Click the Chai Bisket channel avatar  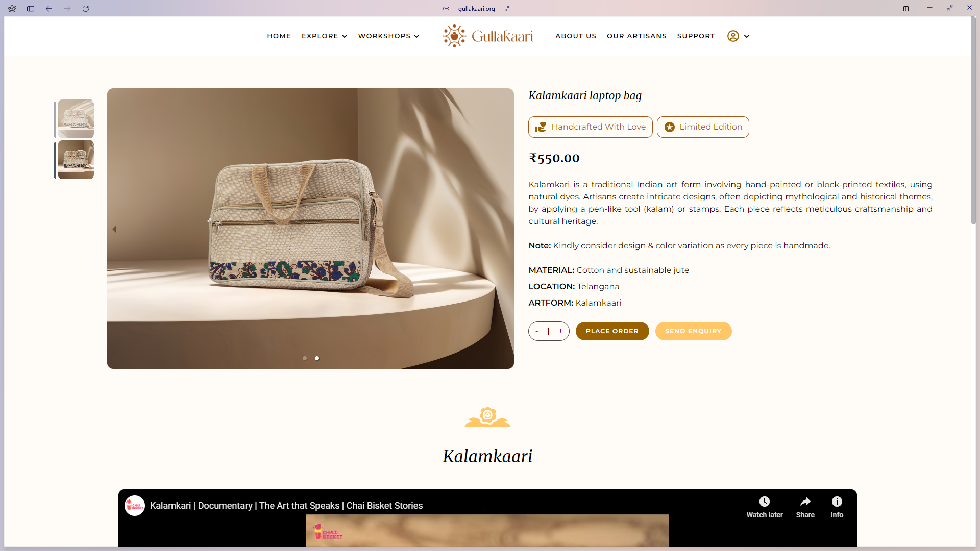tap(135, 506)
